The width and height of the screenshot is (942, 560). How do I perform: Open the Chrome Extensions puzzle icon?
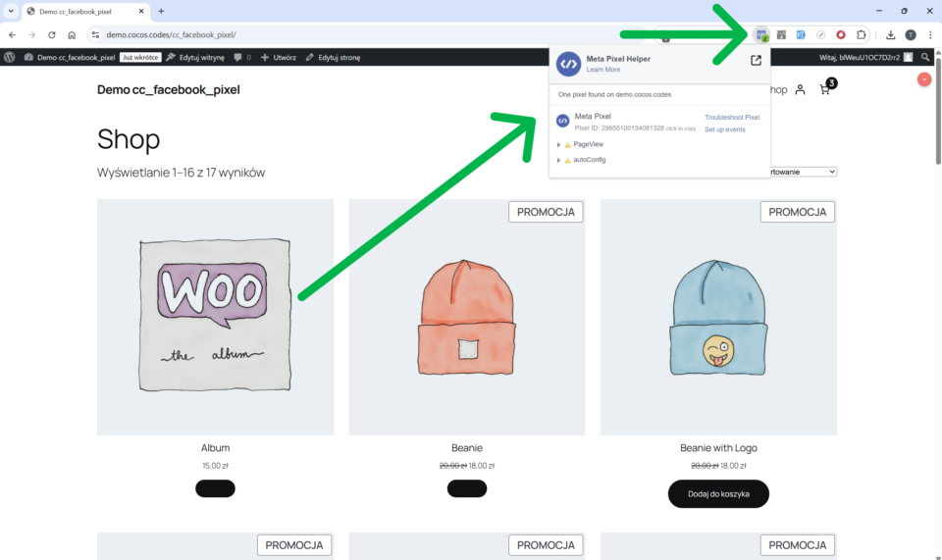point(862,34)
